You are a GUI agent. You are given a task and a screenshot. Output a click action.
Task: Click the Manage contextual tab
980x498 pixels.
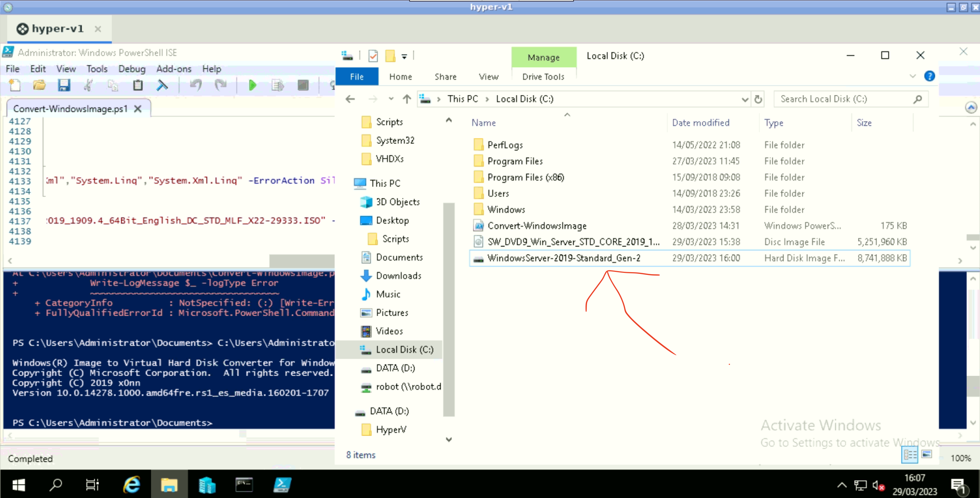[544, 58]
